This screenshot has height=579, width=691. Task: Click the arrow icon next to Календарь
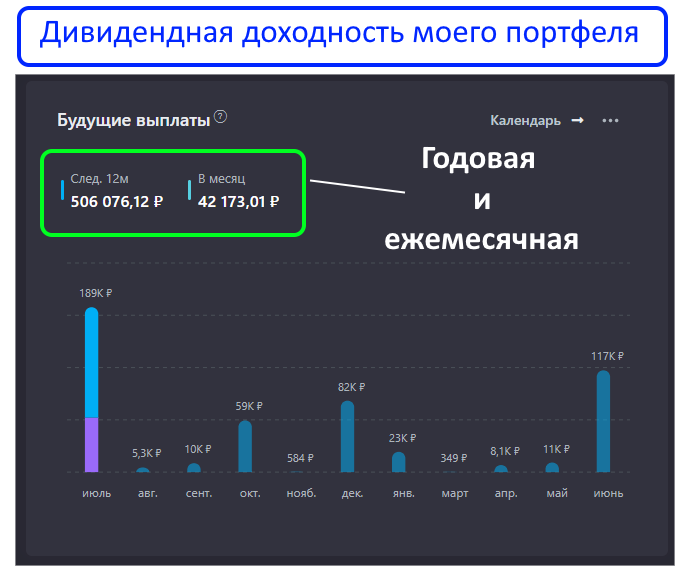577,120
